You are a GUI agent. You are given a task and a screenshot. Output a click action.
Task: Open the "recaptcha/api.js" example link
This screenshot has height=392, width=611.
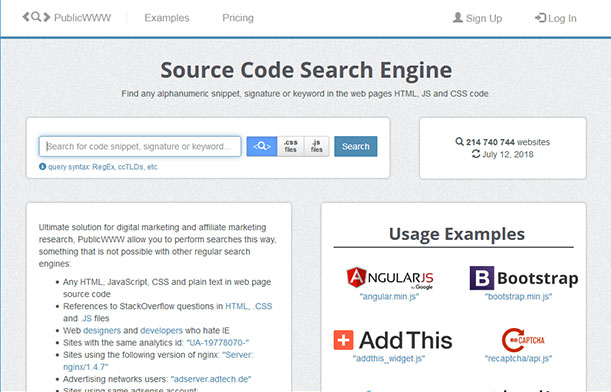point(518,358)
